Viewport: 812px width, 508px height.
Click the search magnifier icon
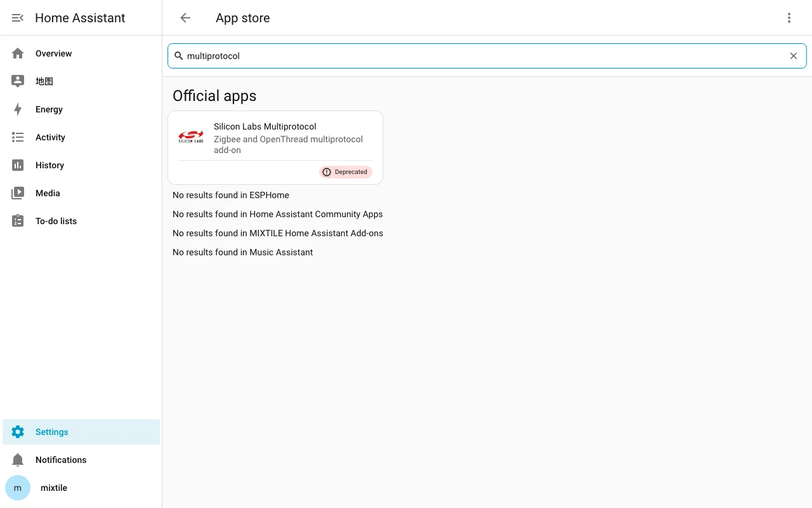click(179, 56)
